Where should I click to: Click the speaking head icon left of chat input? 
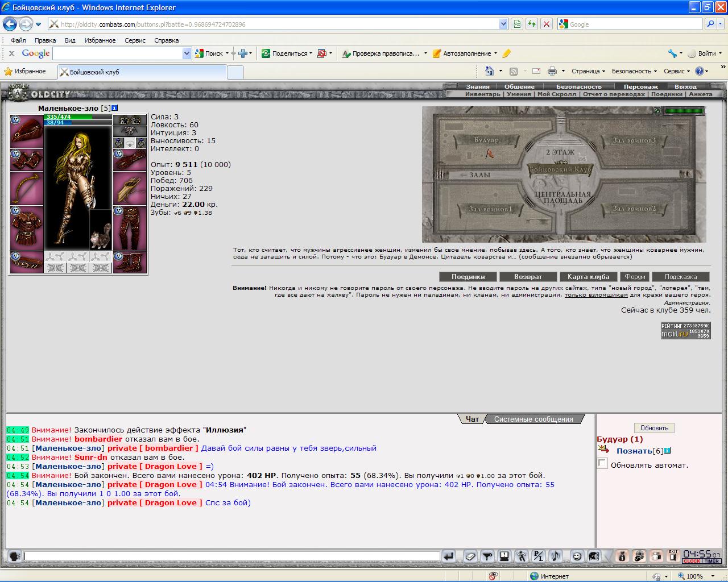pyautogui.click(x=14, y=556)
